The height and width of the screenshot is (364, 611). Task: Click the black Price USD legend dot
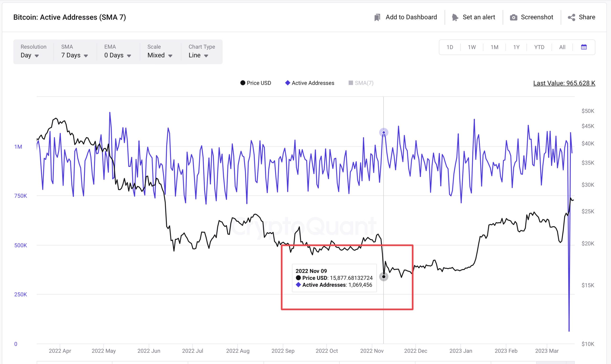click(x=243, y=83)
